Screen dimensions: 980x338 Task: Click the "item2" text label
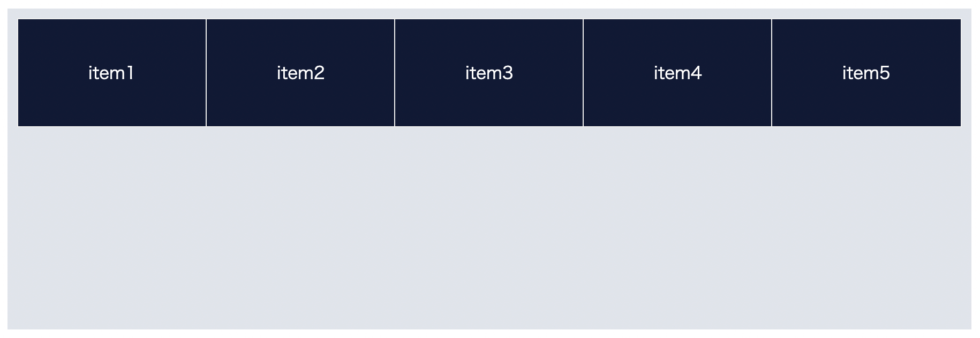(x=300, y=73)
